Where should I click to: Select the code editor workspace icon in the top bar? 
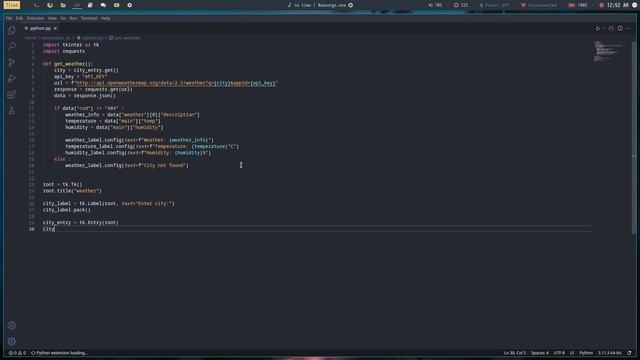[x=76, y=5]
